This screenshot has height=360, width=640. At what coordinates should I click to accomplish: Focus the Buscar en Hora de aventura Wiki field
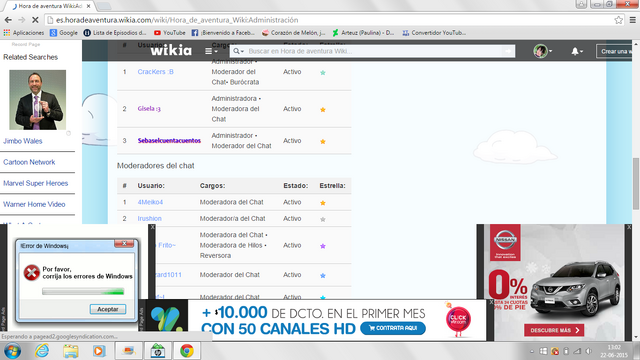373,51
